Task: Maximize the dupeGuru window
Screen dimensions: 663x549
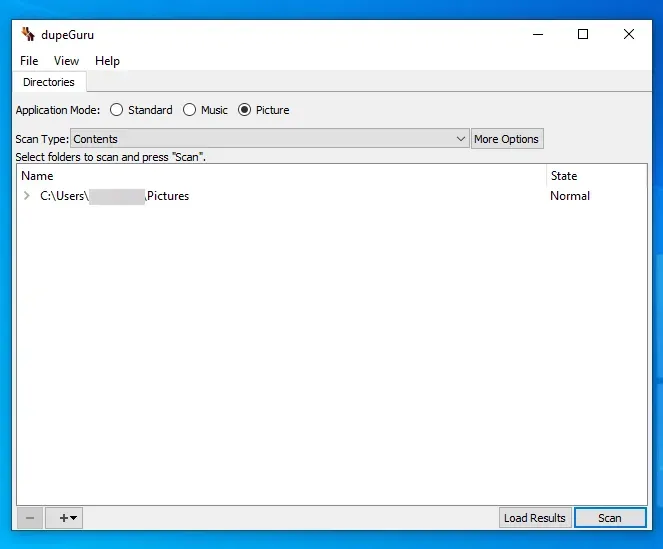Action: [x=583, y=34]
